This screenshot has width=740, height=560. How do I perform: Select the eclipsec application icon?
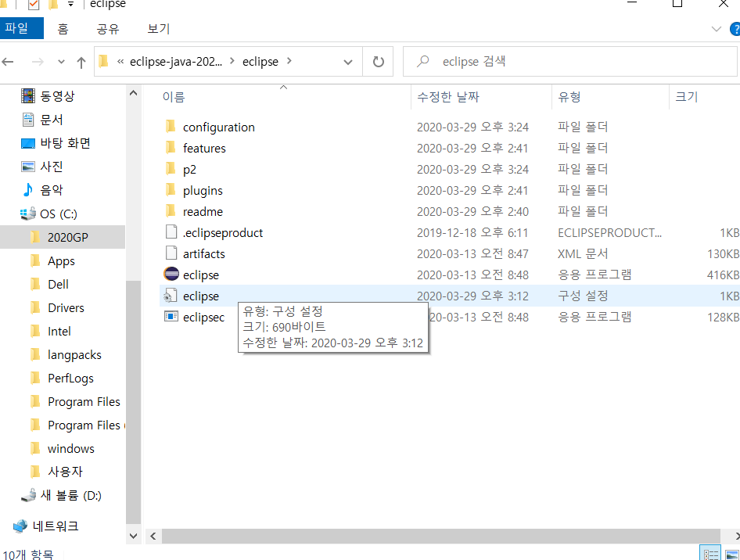171,317
